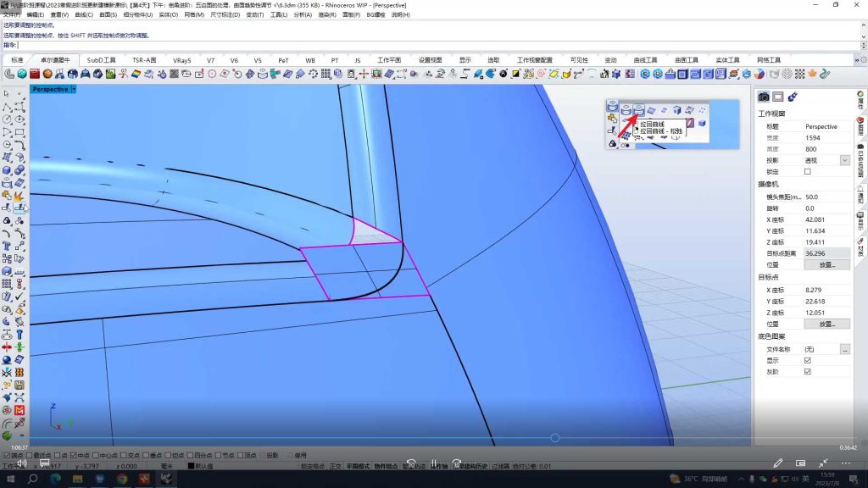
Task: Open Chrome from the Windows taskbar
Action: pos(122,479)
